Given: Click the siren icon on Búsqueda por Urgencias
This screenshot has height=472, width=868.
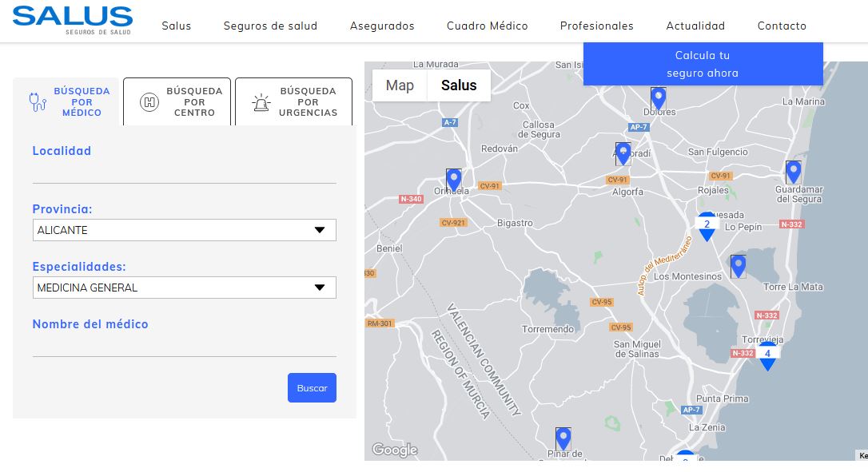Looking at the screenshot, I should [260, 101].
